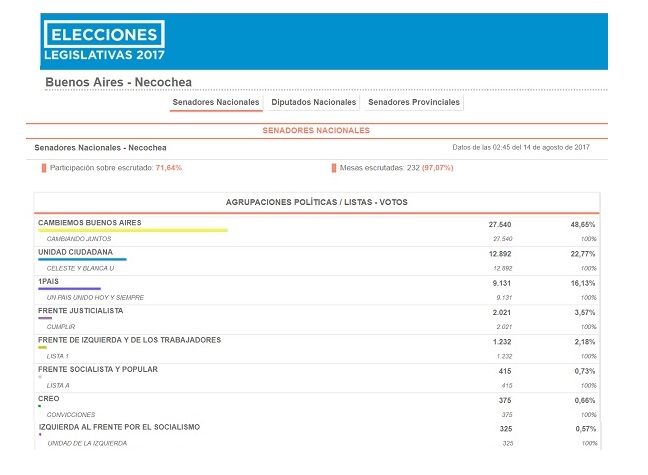This screenshot has height=475, width=648.
Task: Click the percentage 0,66%
Action: tap(585, 401)
